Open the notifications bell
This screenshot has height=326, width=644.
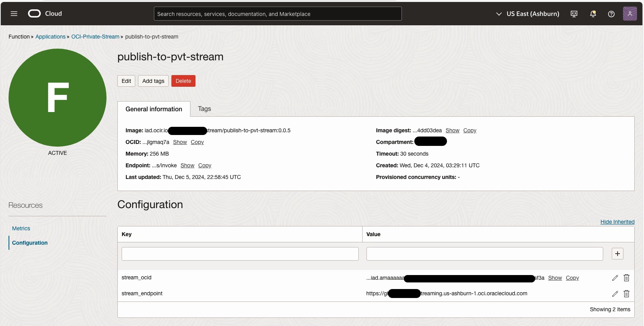[593, 14]
